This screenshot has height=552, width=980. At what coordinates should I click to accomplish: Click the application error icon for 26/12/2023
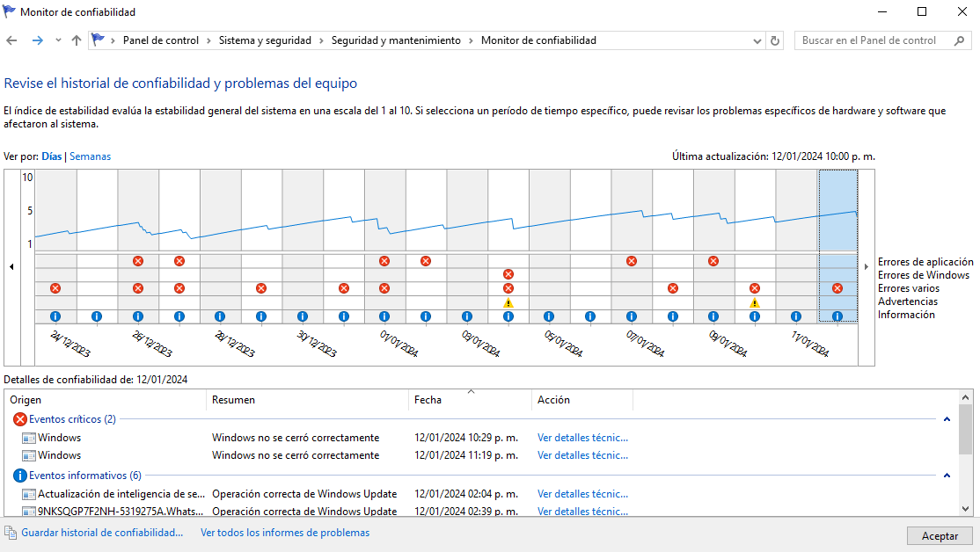pyautogui.click(x=138, y=261)
